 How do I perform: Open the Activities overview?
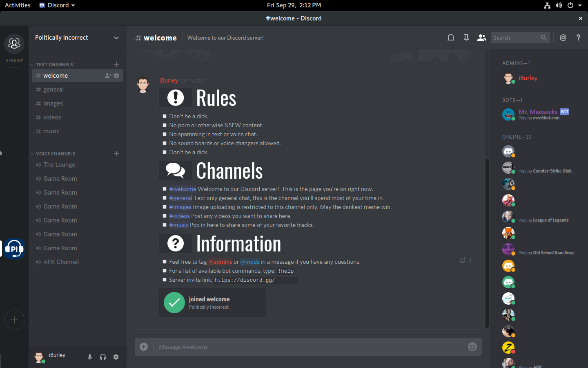(x=18, y=5)
